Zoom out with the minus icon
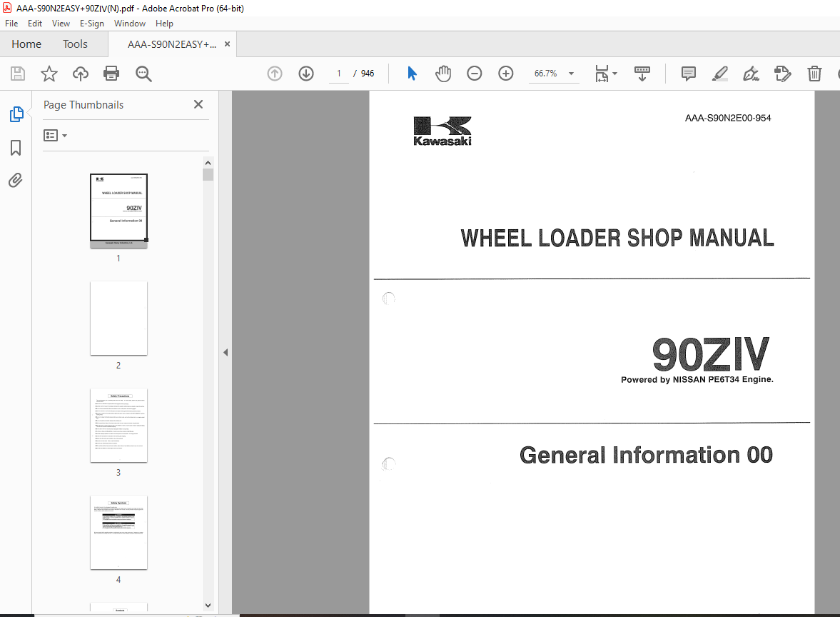Viewport: 840px width, 617px height. 475,74
